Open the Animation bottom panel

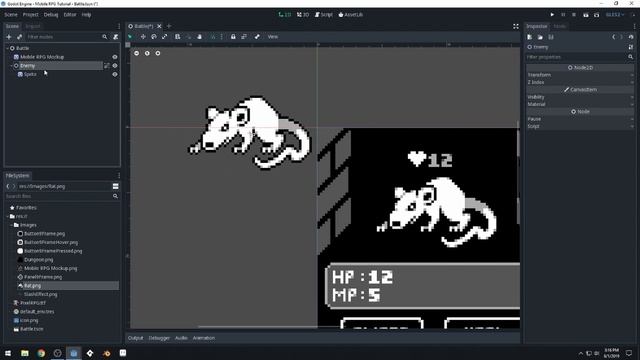point(204,338)
